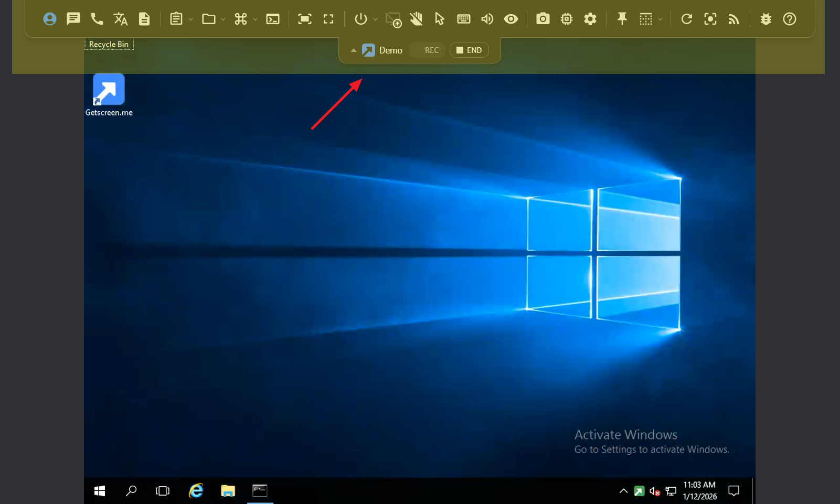Screen dimensions: 840x504
Task: Expand the clipboard dropdown arrow
Action: (190, 19)
